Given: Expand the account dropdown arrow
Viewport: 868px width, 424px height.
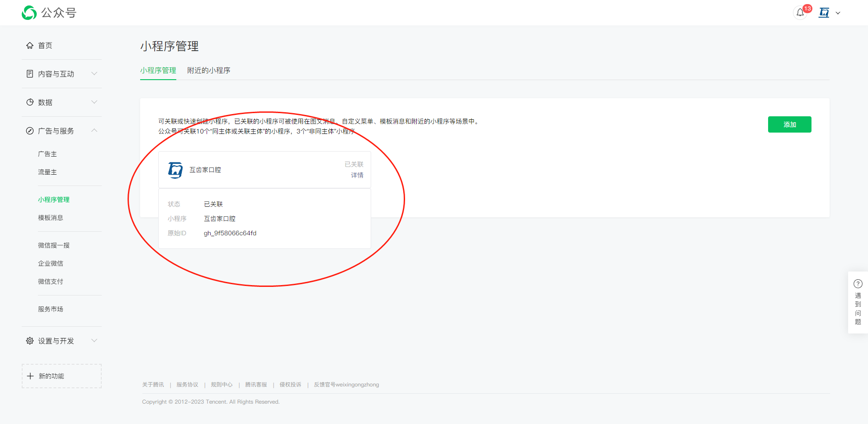Looking at the screenshot, I should (x=838, y=13).
